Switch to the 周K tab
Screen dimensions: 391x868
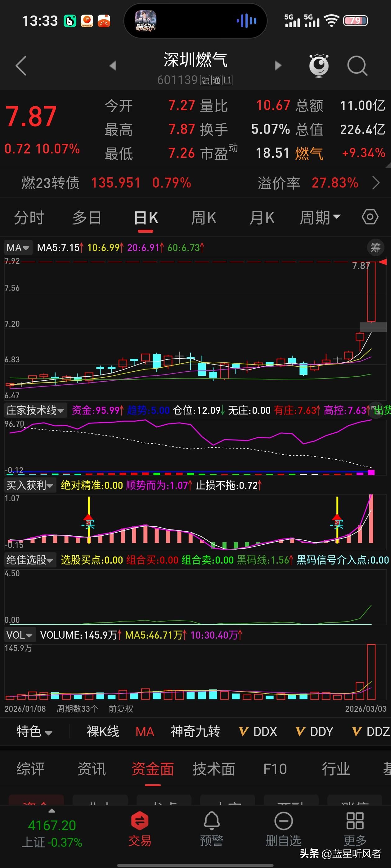(x=204, y=217)
